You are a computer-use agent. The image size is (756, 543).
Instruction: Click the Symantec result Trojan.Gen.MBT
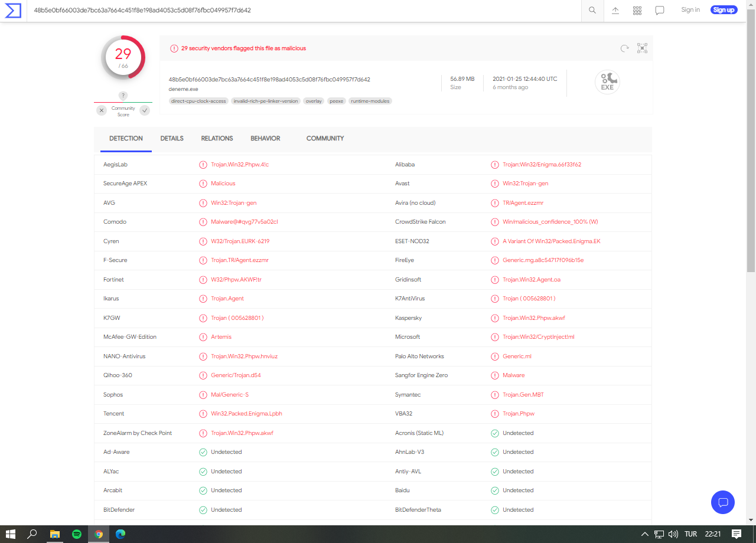click(x=523, y=395)
